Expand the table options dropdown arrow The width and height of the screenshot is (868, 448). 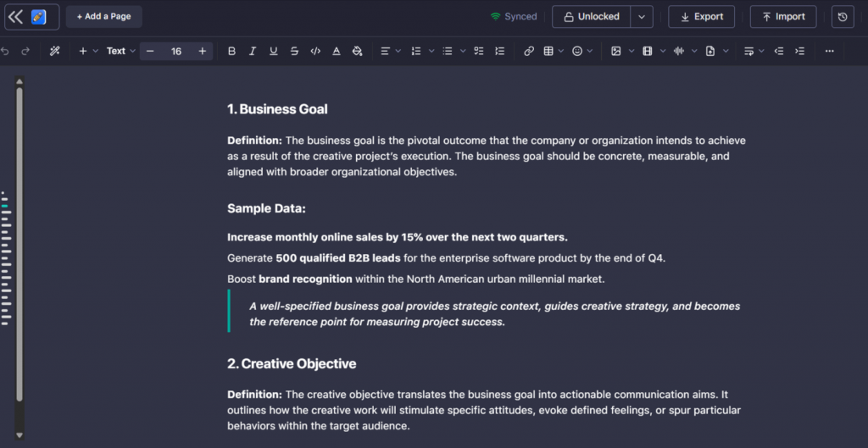561,51
